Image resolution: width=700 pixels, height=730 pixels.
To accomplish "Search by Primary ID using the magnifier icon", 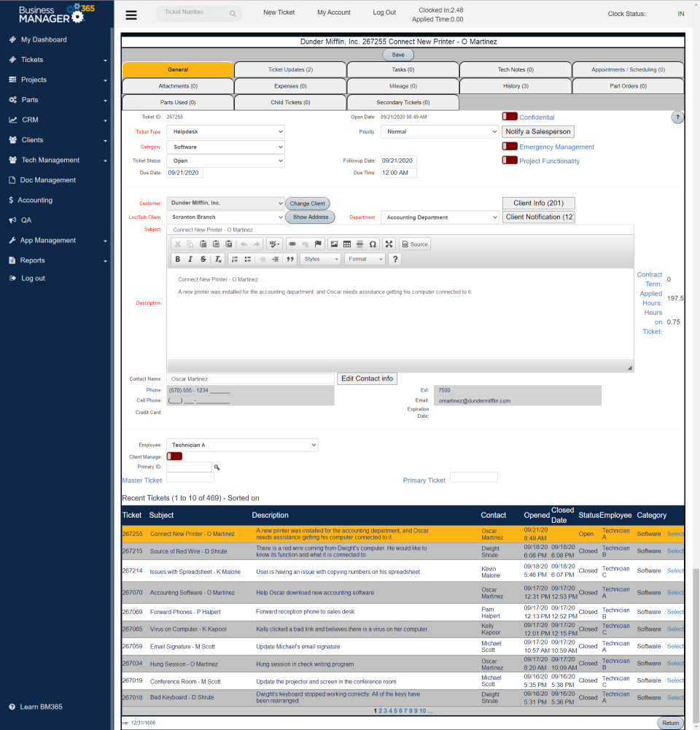I will [x=217, y=467].
